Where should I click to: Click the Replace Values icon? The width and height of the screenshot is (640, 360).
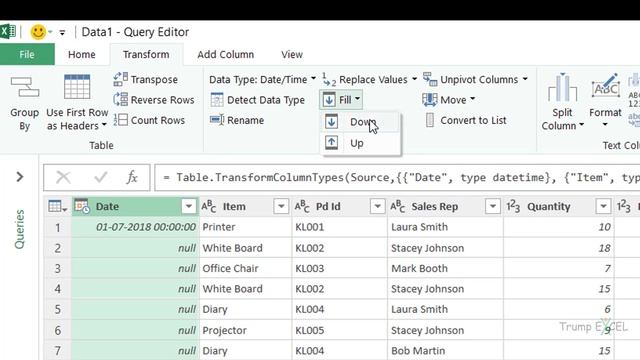(329, 79)
